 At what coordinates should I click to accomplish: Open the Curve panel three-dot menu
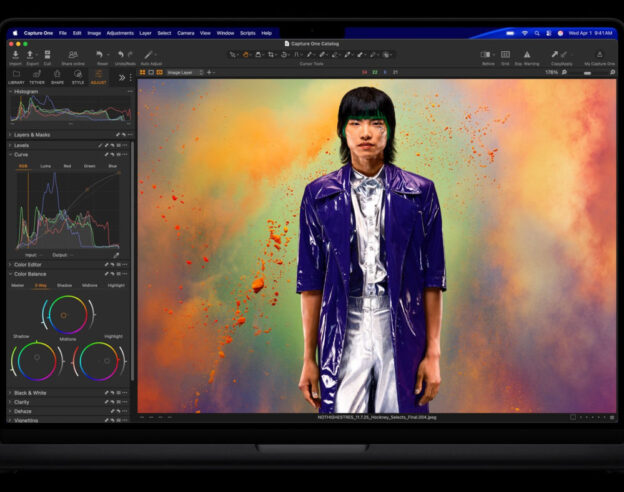pos(125,154)
